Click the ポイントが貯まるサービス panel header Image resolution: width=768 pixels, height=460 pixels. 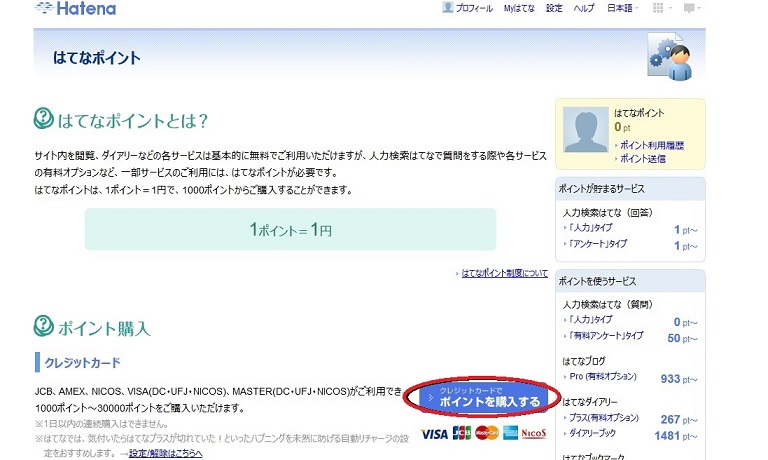coord(630,189)
